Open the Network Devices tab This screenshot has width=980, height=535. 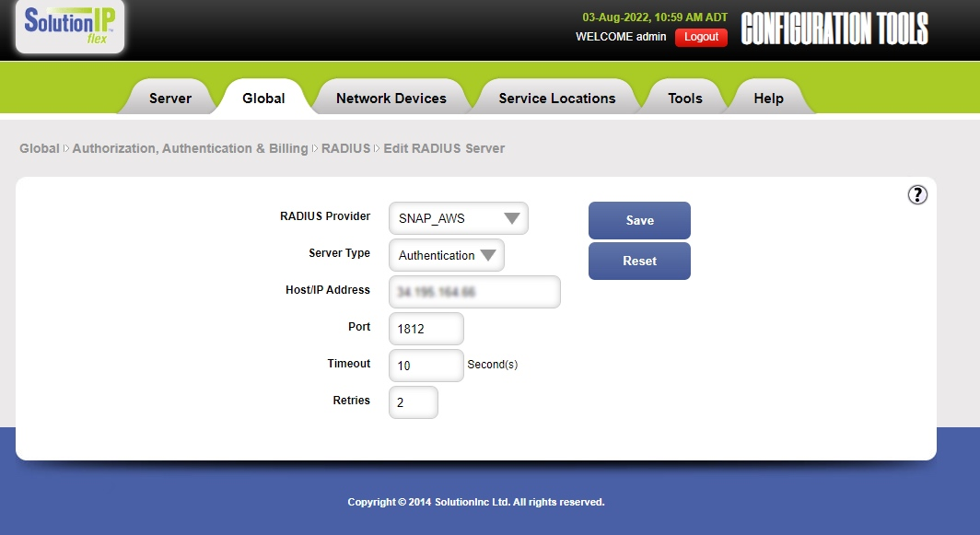tap(391, 99)
